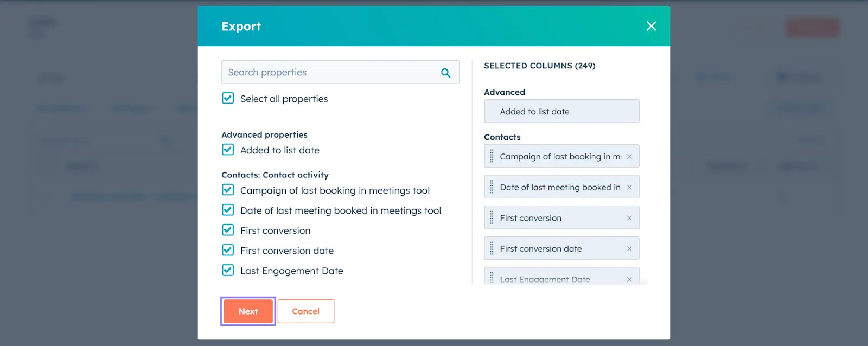
Task: Click the Contacts heading in selected columns
Action: (502, 137)
